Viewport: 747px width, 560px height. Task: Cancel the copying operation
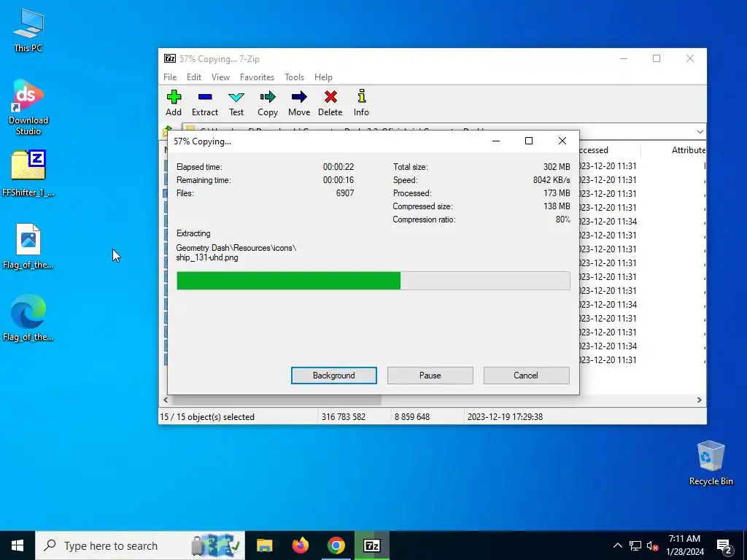click(526, 376)
